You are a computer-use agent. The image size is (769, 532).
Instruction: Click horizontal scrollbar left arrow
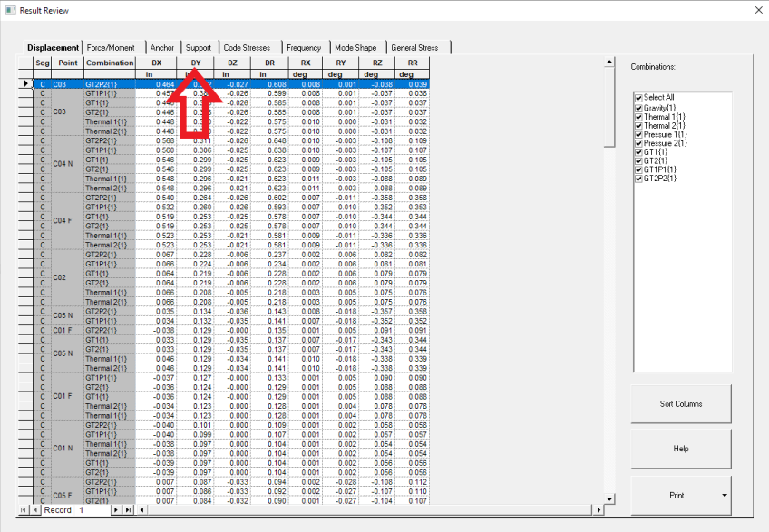click(141, 510)
